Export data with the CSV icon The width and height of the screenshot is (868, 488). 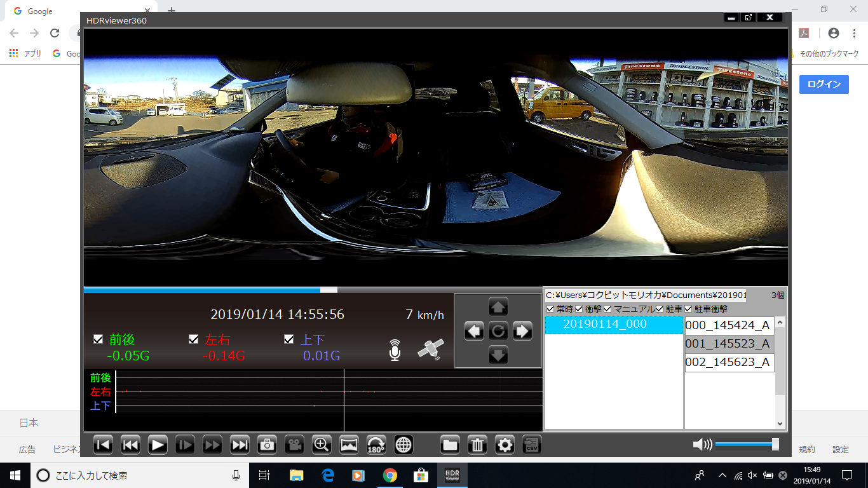(532, 445)
